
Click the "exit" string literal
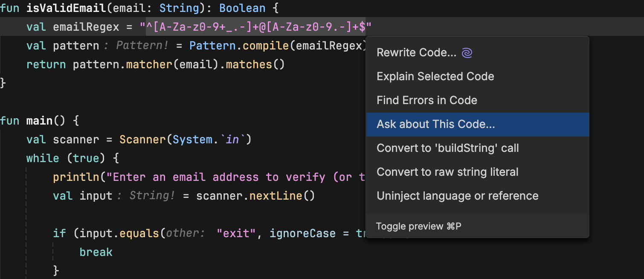pos(236,233)
